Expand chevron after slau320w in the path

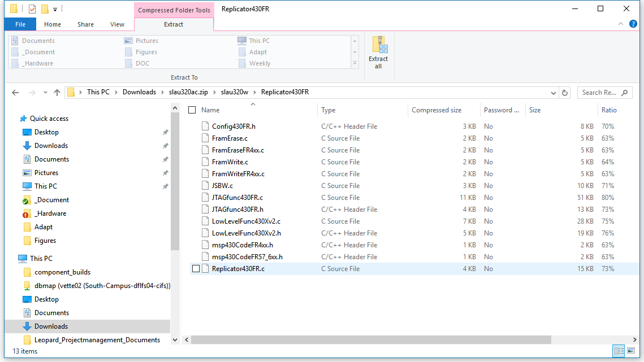point(254,93)
